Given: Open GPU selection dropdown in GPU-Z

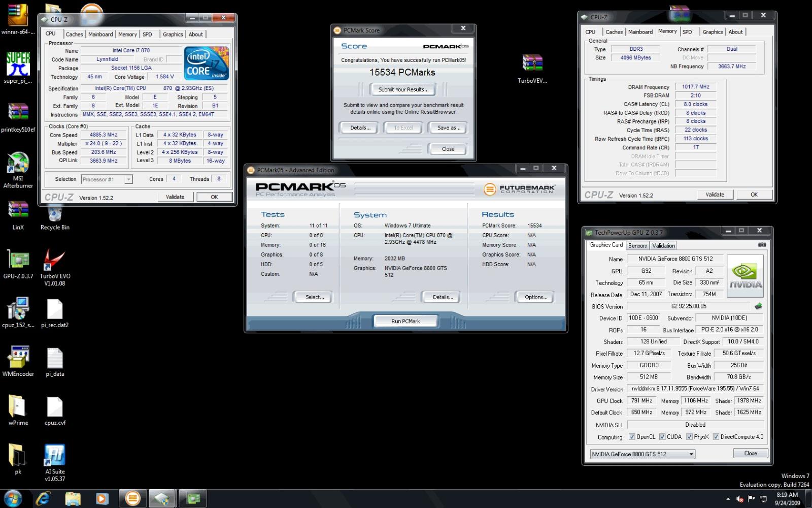Looking at the screenshot, I should (x=642, y=454).
